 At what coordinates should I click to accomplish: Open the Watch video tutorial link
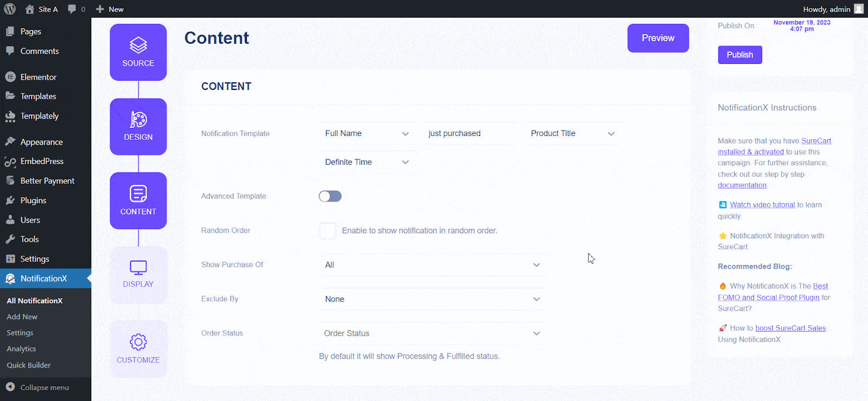[762, 205]
